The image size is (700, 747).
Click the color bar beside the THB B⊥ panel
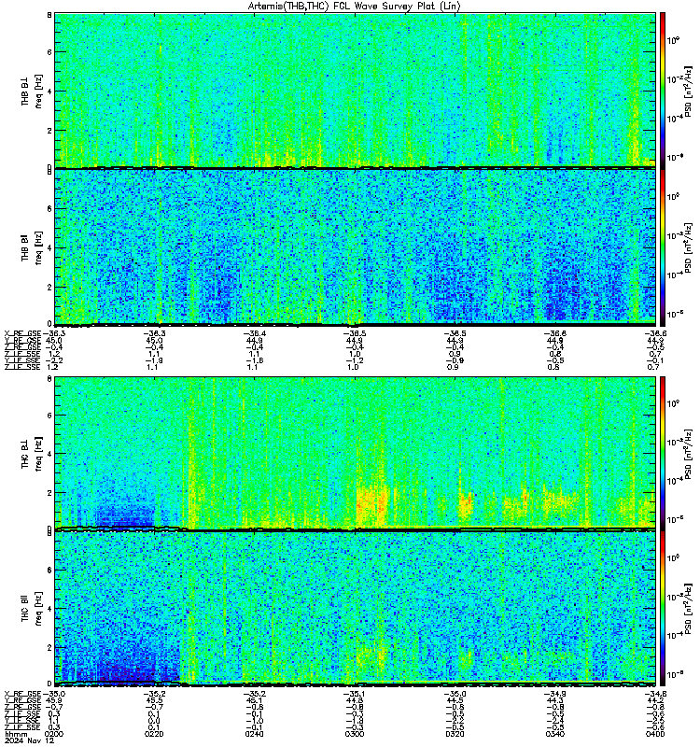(662, 91)
